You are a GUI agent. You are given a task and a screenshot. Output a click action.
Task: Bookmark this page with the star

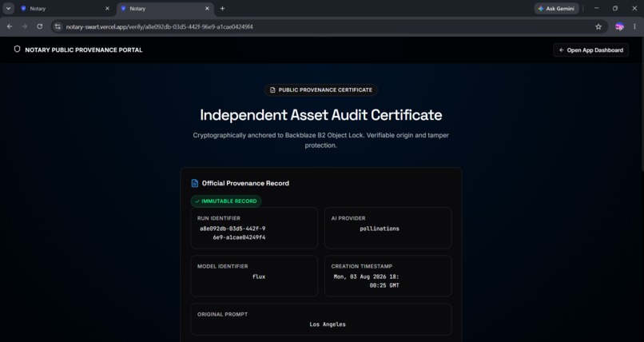click(x=598, y=26)
